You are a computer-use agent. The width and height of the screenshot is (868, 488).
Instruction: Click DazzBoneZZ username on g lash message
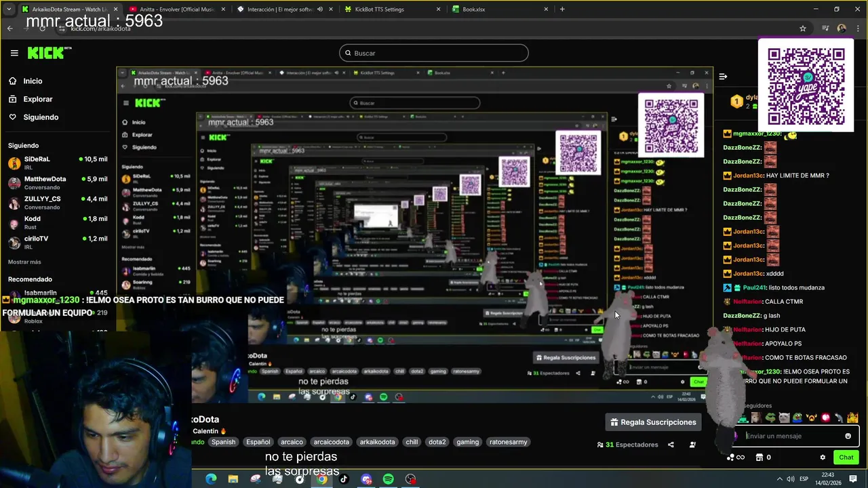click(743, 316)
